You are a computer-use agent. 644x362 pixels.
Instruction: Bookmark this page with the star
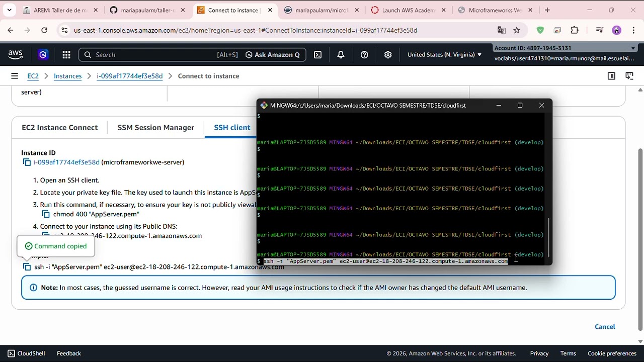(x=517, y=30)
